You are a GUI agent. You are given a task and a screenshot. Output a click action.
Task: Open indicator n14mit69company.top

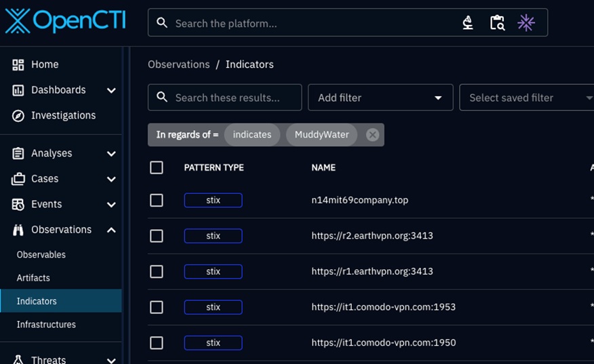[x=359, y=200]
